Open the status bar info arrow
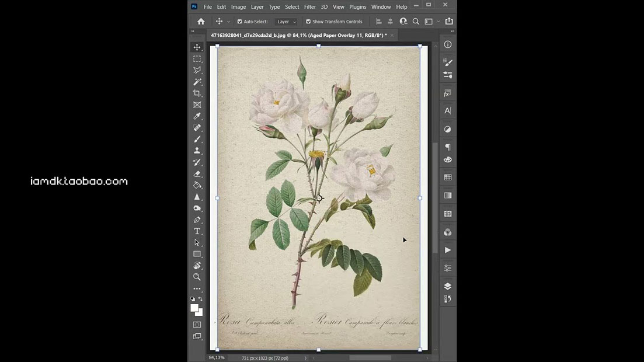This screenshot has width=644, height=362. [x=305, y=358]
